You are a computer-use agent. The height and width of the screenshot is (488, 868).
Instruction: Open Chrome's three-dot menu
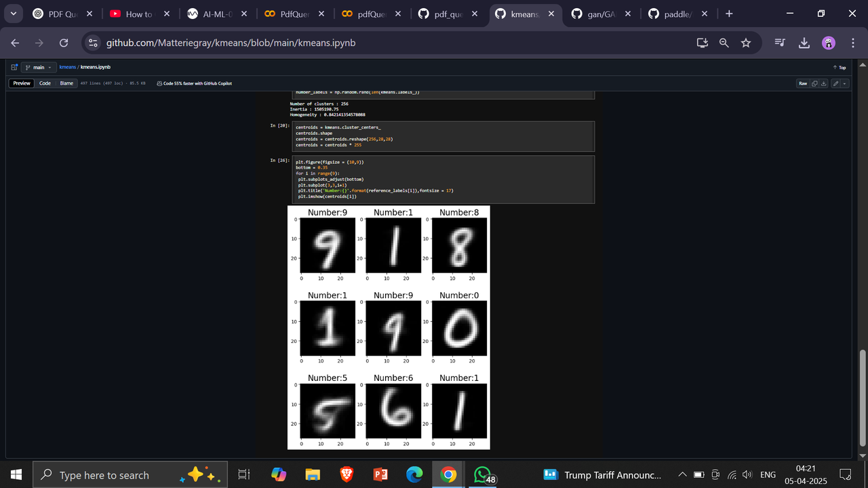point(853,42)
